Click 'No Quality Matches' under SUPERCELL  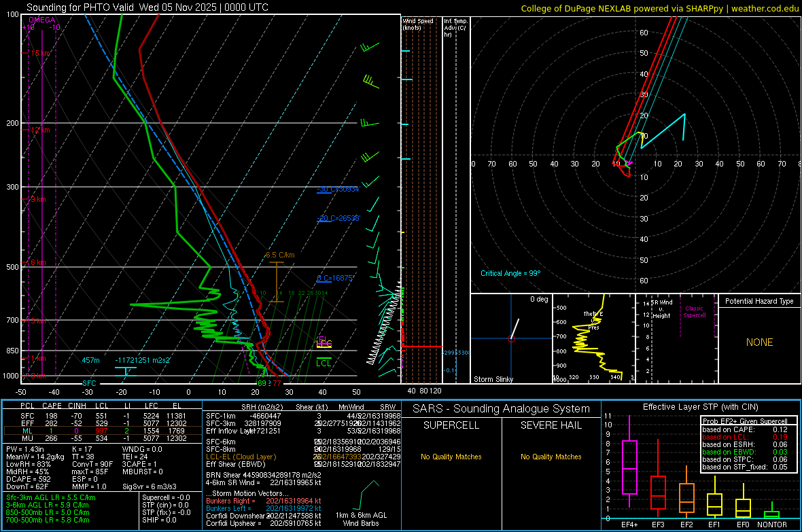click(x=451, y=457)
